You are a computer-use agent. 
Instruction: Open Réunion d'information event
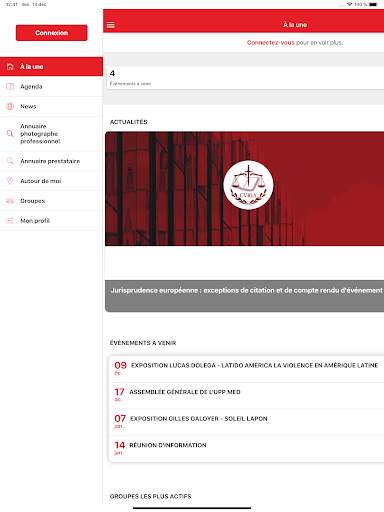tap(247, 449)
